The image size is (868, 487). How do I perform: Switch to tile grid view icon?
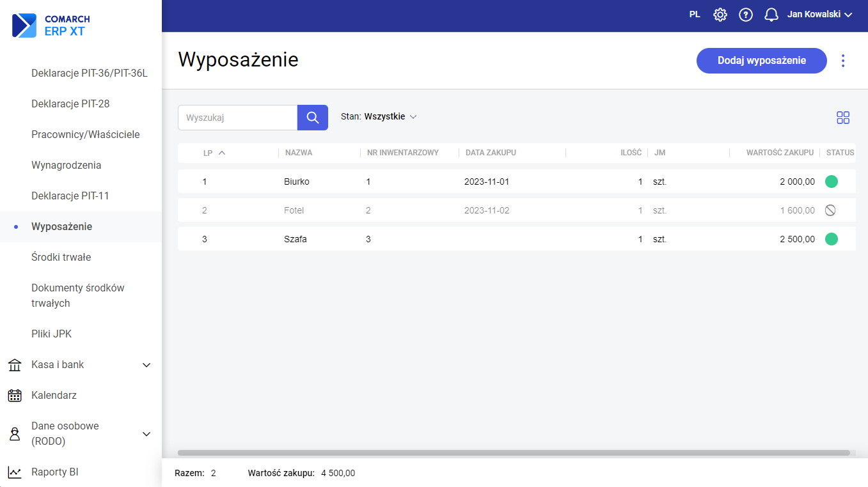[x=843, y=118]
